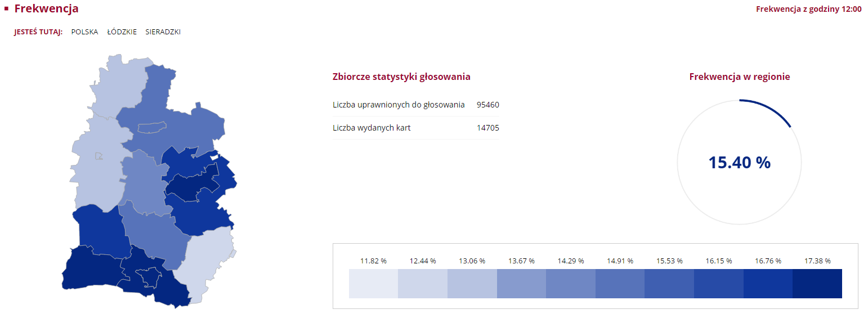Select the tiny enclave inside the light western map region
Screen dimensions: 868x318
(x=99, y=156)
